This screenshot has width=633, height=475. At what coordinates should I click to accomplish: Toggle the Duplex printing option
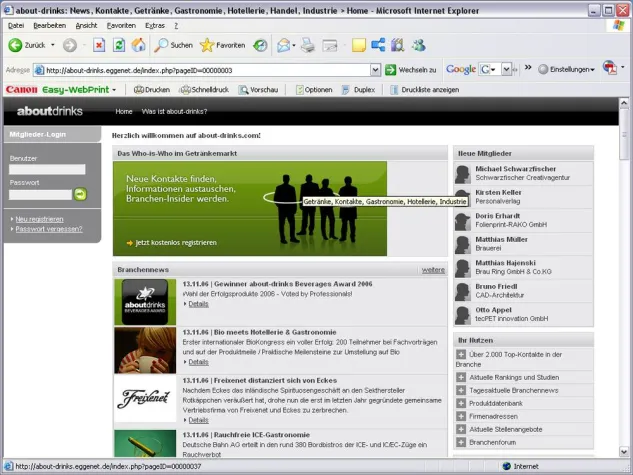(357, 89)
